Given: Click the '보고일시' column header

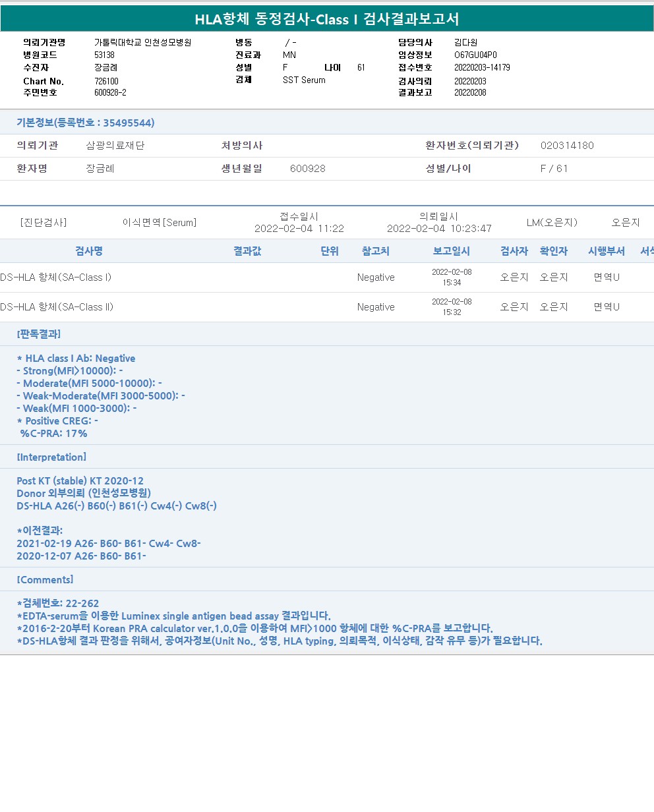Looking at the screenshot, I should (x=452, y=251).
